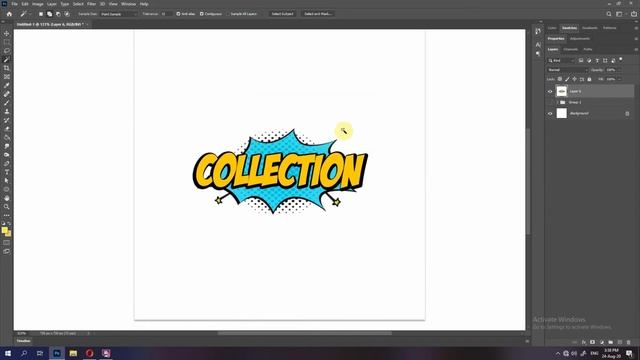Expand the Group 1 folder
The image size is (640, 360).
[x=557, y=102]
